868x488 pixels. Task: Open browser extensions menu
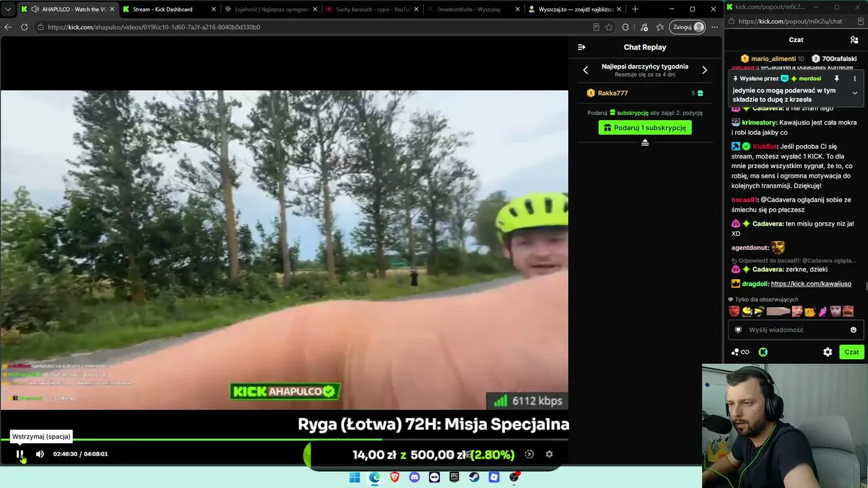coord(625,27)
